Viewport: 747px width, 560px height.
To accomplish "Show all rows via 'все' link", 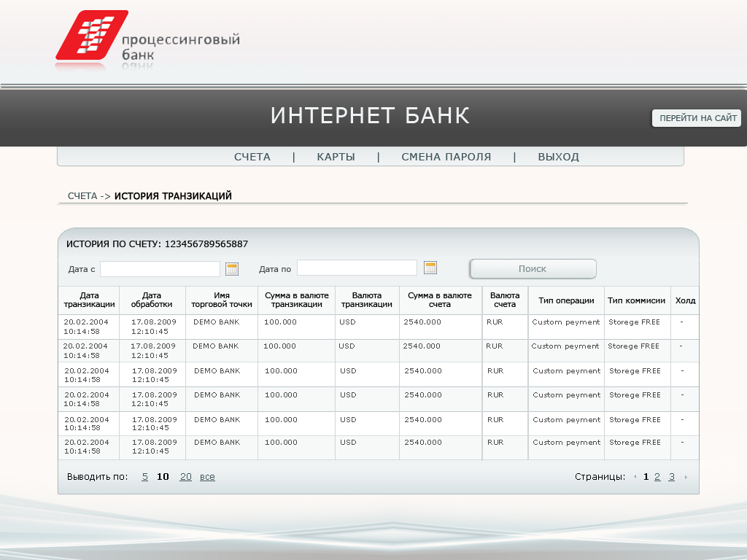I will coord(207,477).
